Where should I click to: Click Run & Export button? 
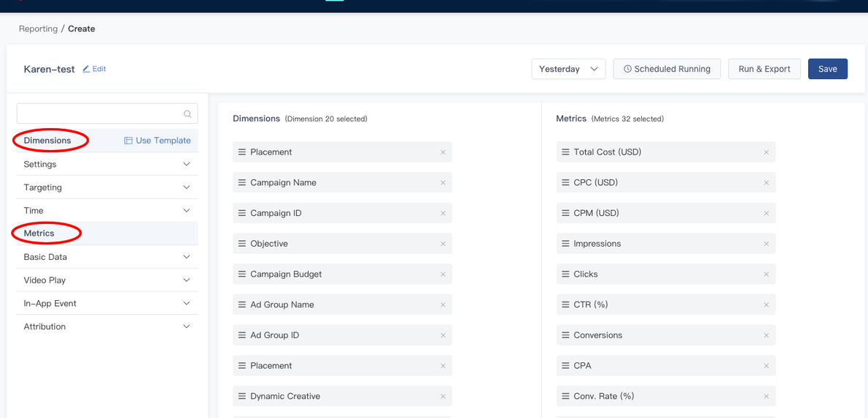tap(764, 69)
